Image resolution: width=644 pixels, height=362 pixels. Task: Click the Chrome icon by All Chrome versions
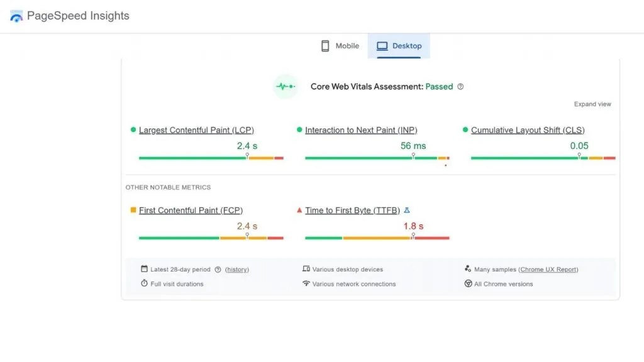(x=468, y=283)
